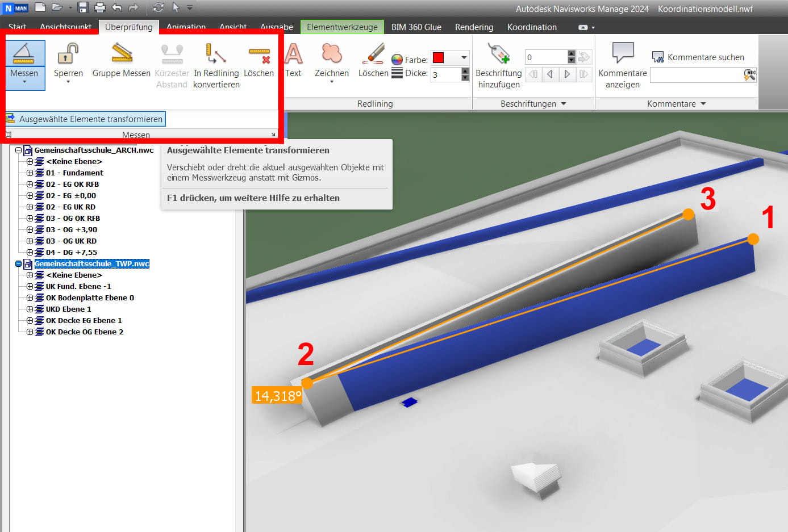Click the Open folder icon in quick access toolbar
Image resolution: width=788 pixels, height=532 pixels.
click(x=57, y=7)
